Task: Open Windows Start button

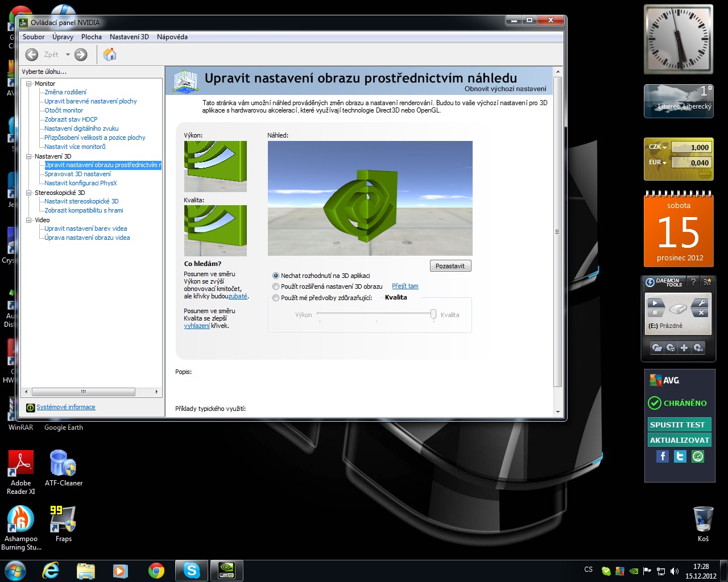Action: tap(15, 570)
